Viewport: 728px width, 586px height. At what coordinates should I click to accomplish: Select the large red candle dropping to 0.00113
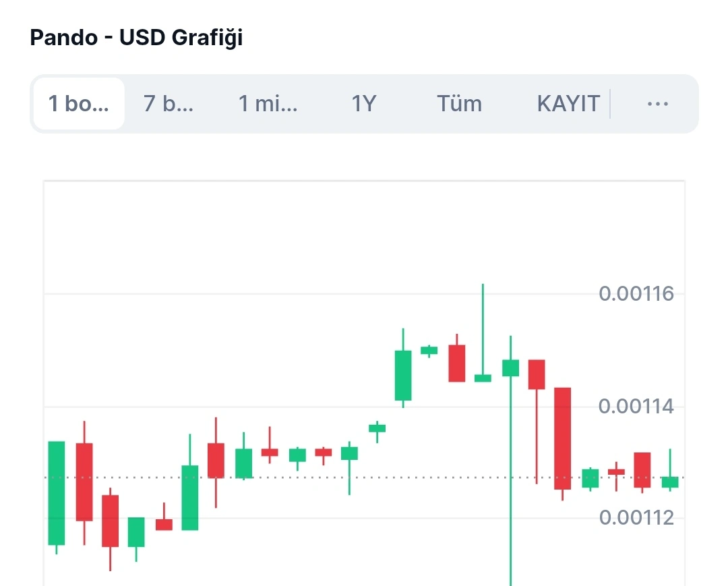(x=563, y=438)
